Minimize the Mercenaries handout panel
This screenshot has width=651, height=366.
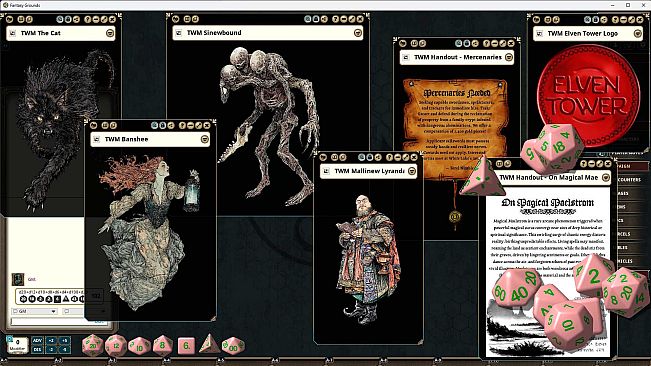tap(495, 43)
